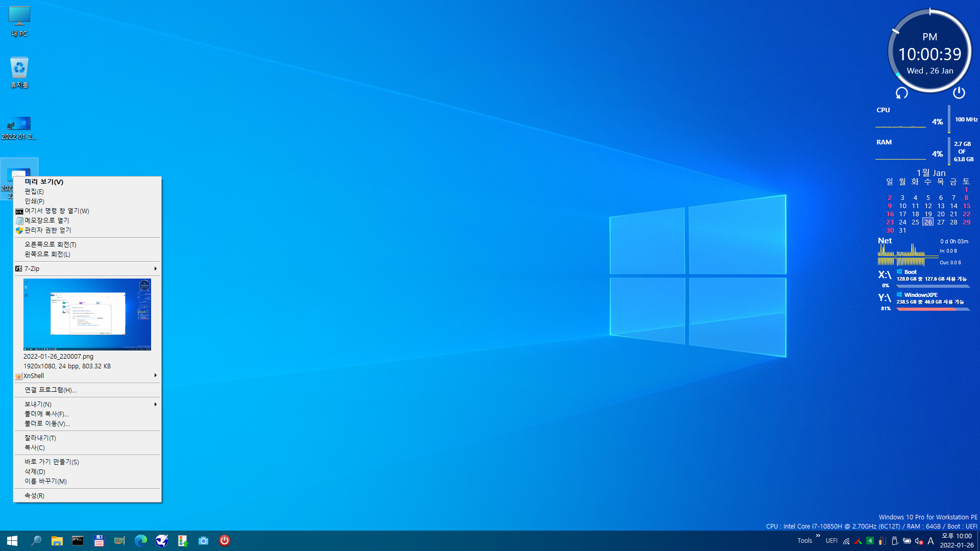The image size is (980, 551).
Task: Open the green circuit card taskbar icon
Action: tap(119, 541)
